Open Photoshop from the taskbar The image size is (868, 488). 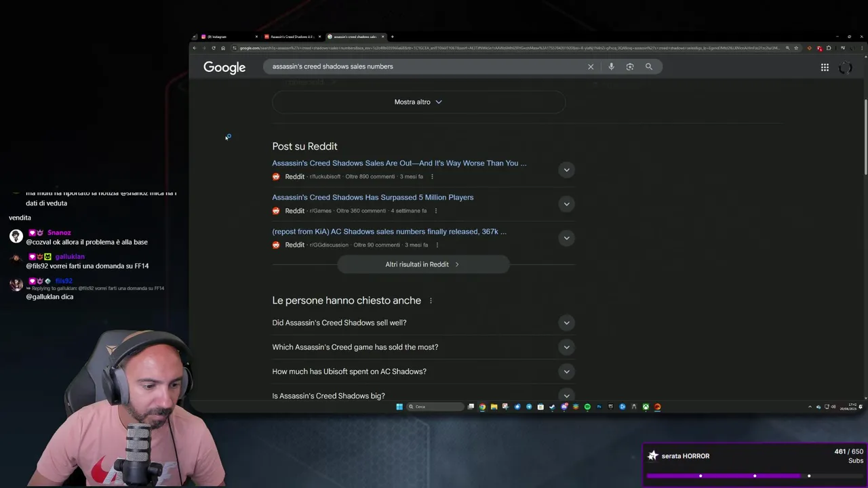click(599, 407)
